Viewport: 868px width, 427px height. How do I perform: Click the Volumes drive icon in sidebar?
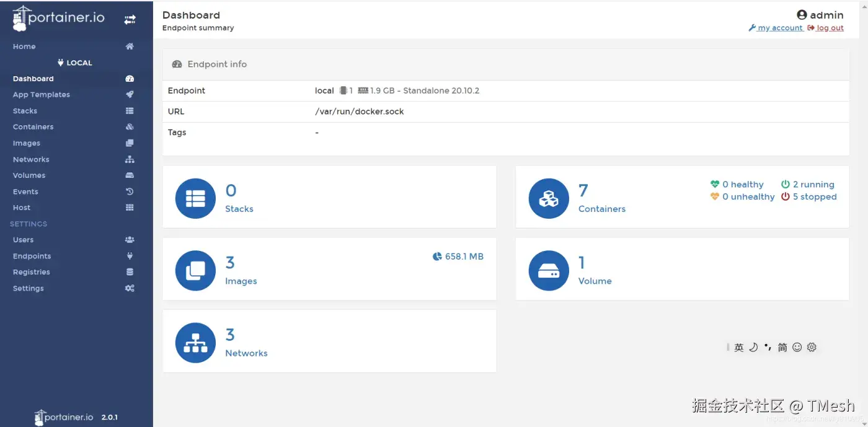pos(130,175)
